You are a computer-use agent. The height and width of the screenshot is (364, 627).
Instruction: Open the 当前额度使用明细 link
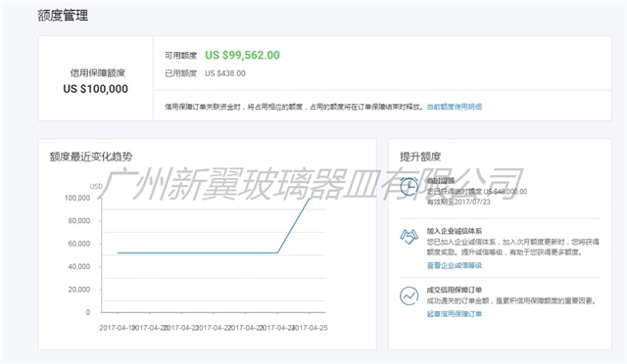(x=454, y=107)
